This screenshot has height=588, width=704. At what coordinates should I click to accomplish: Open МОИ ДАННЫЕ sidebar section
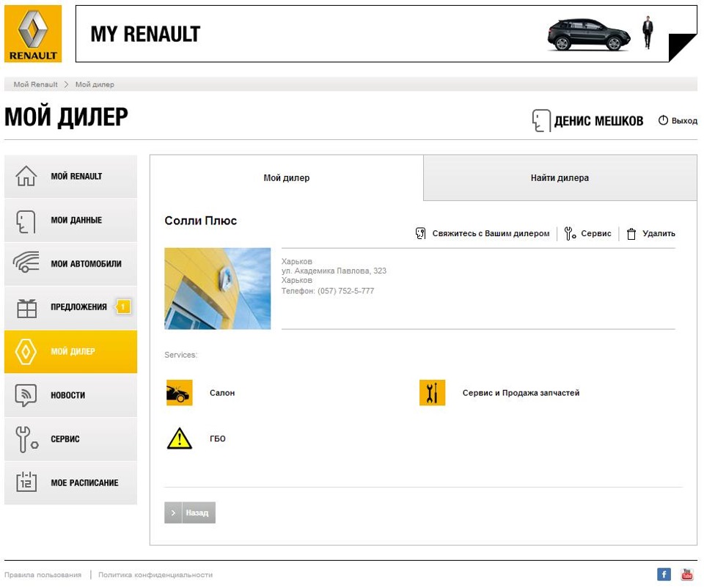71,221
